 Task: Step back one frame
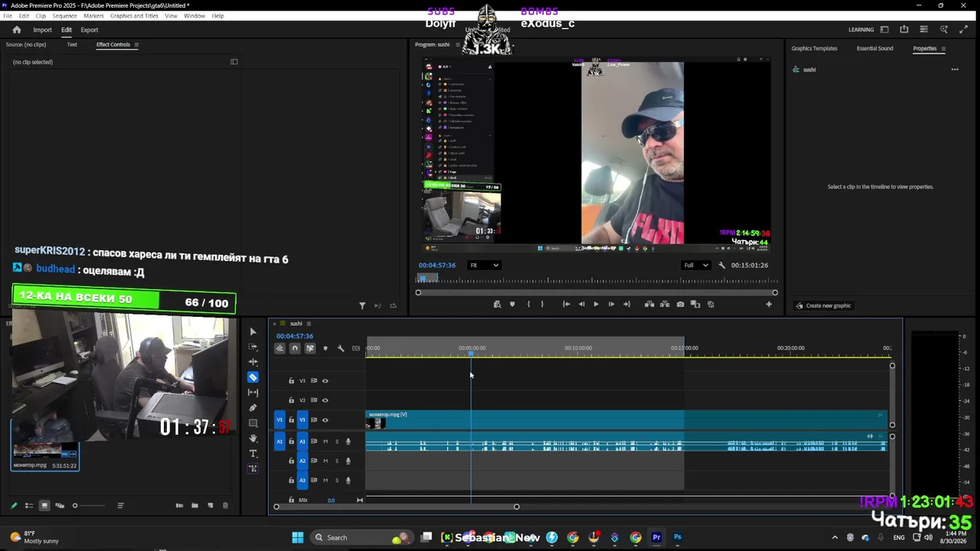tap(581, 305)
